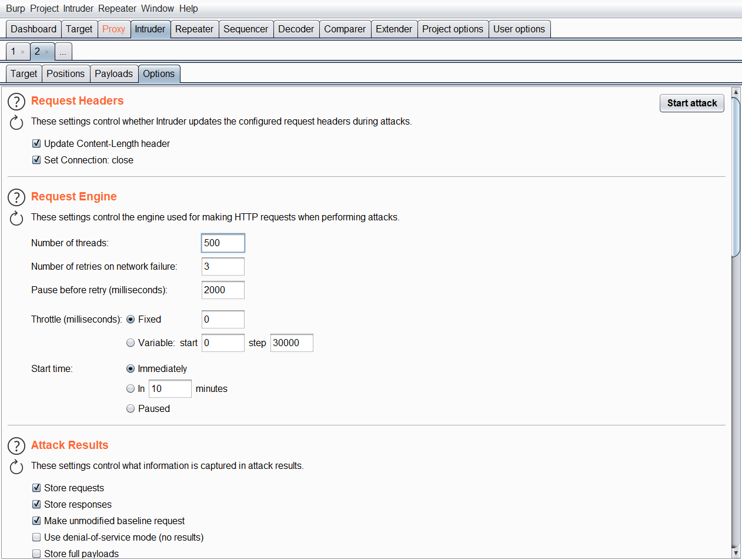
Task: Select start 'In' minutes radio option
Action: [x=131, y=388]
